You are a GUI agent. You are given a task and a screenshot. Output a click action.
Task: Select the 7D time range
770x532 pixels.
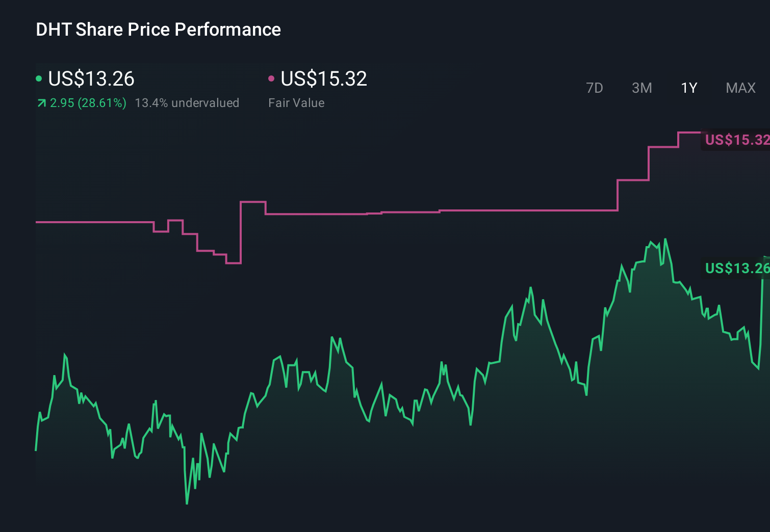coord(595,88)
